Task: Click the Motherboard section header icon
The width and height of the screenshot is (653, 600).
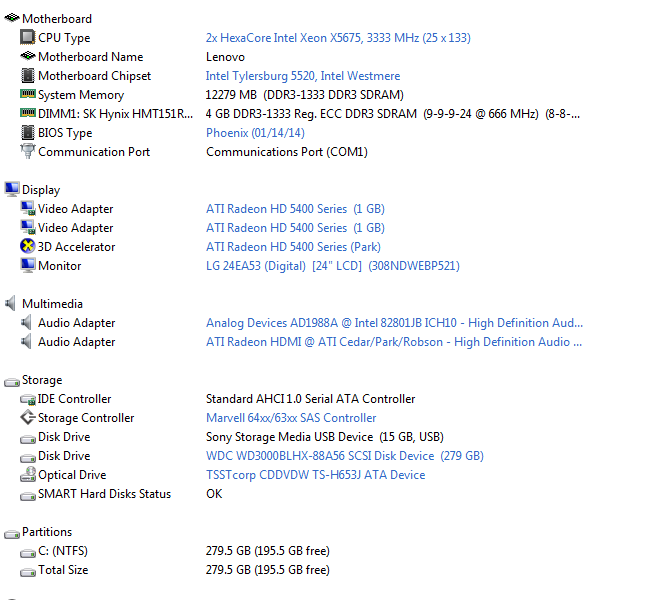Action: (12, 18)
